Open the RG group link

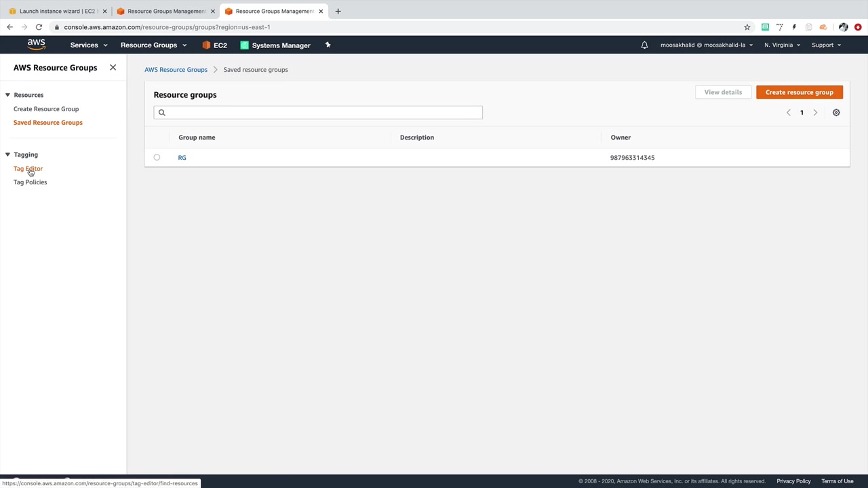182,158
